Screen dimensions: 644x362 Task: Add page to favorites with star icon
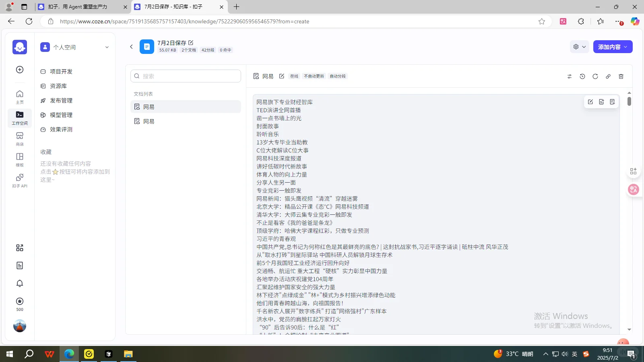coord(542,21)
